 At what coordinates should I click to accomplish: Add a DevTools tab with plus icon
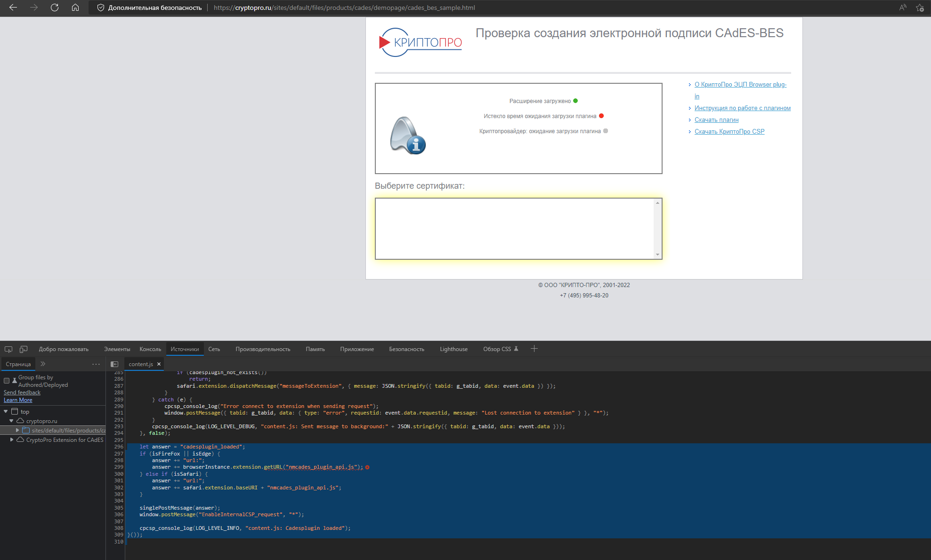click(x=534, y=349)
